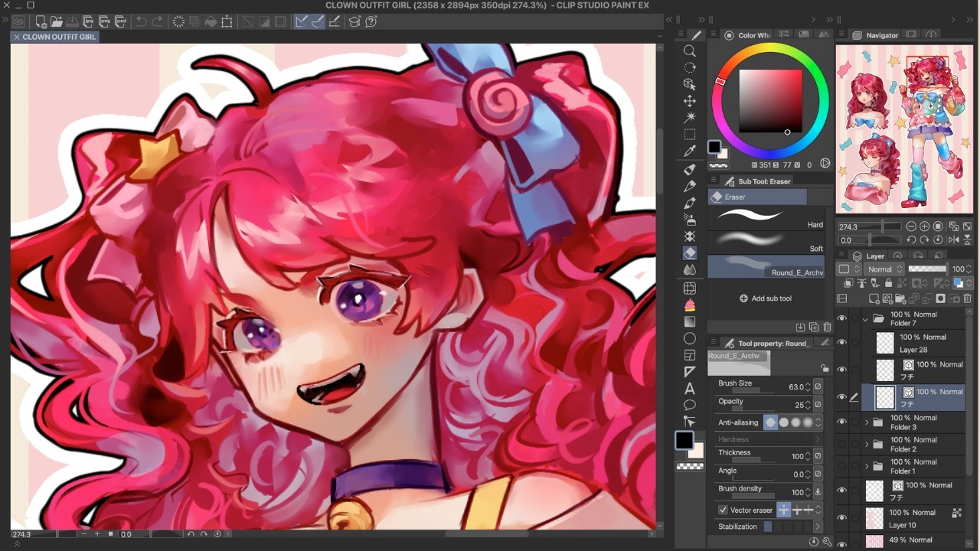980x551 pixels.
Task: Select the rectangular Selection area tool
Action: (689, 135)
